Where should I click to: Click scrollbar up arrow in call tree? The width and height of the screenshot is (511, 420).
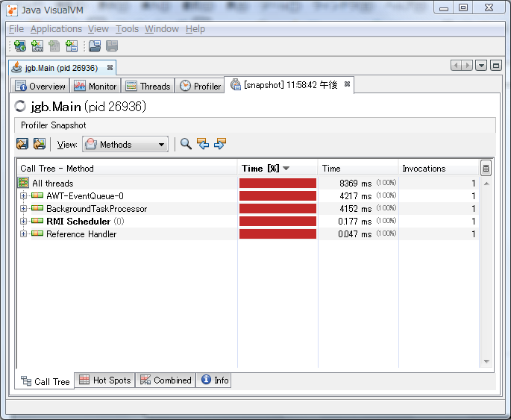pyautogui.click(x=486, y=184)
